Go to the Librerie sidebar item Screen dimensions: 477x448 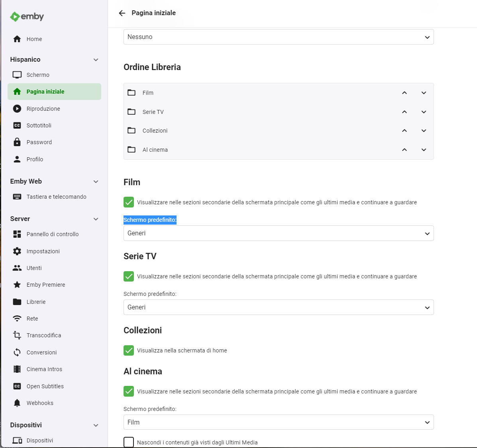[x=36, y=302]
